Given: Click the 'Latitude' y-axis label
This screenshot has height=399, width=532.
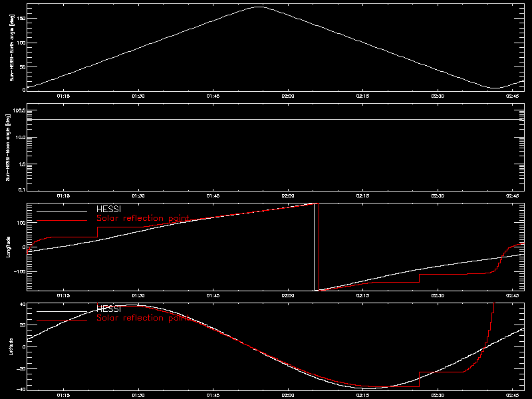Looking at the screenshot, I should tap(11, 346).
